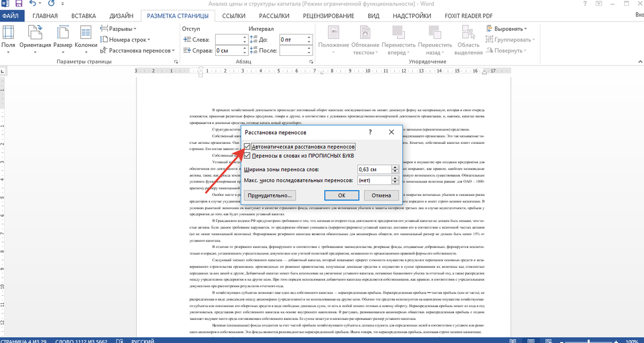Image resolution: width=644 pixels, height=343 pixels.
Task: Open the Параметры страницы dialog launcher
Action: pyautogui.click(x=176, y=62)
